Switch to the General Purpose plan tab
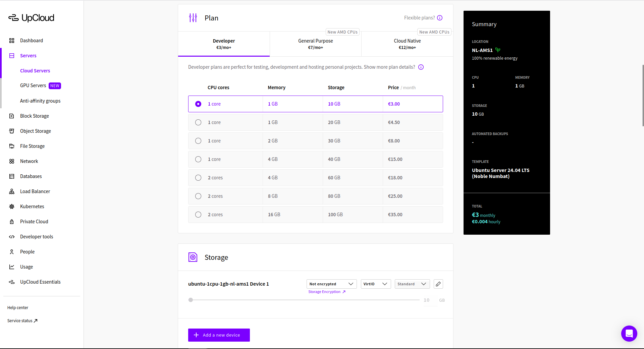 click(315, 44)
